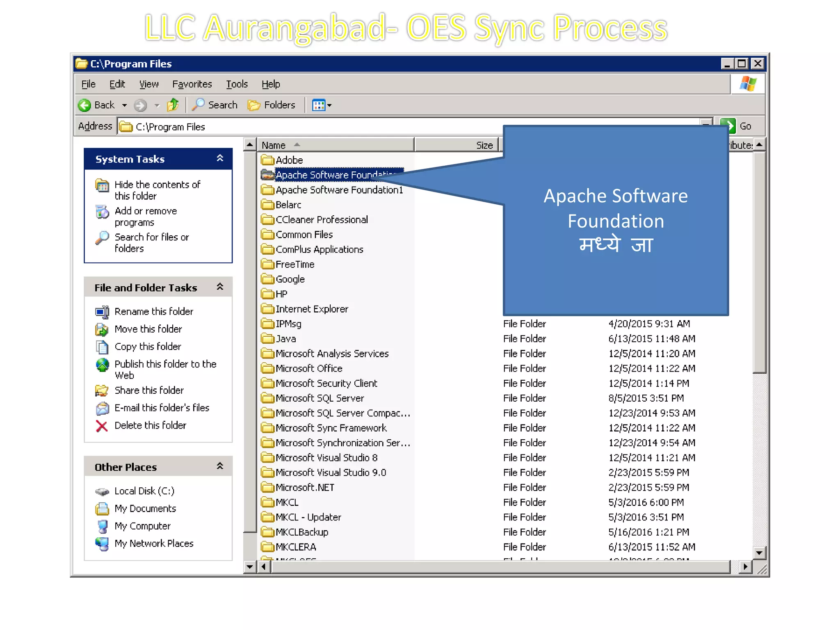
Task: Click Delete this folder
Action: [150, 426]
